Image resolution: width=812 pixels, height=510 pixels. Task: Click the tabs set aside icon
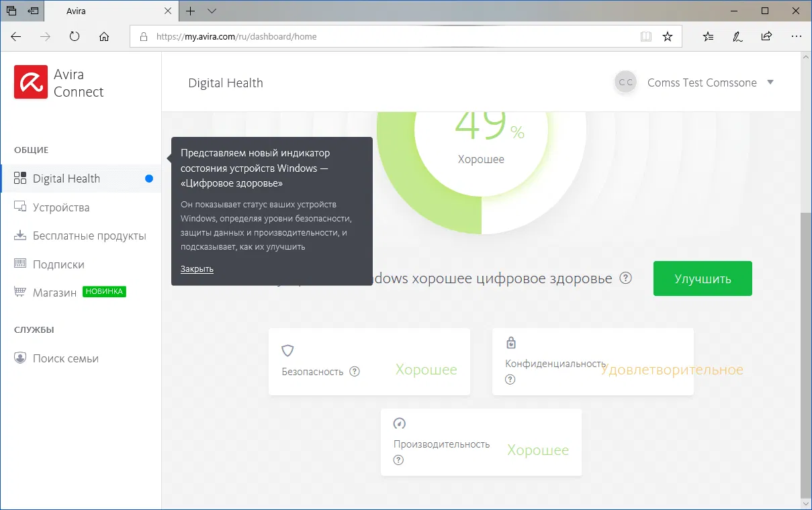point(11,11)
